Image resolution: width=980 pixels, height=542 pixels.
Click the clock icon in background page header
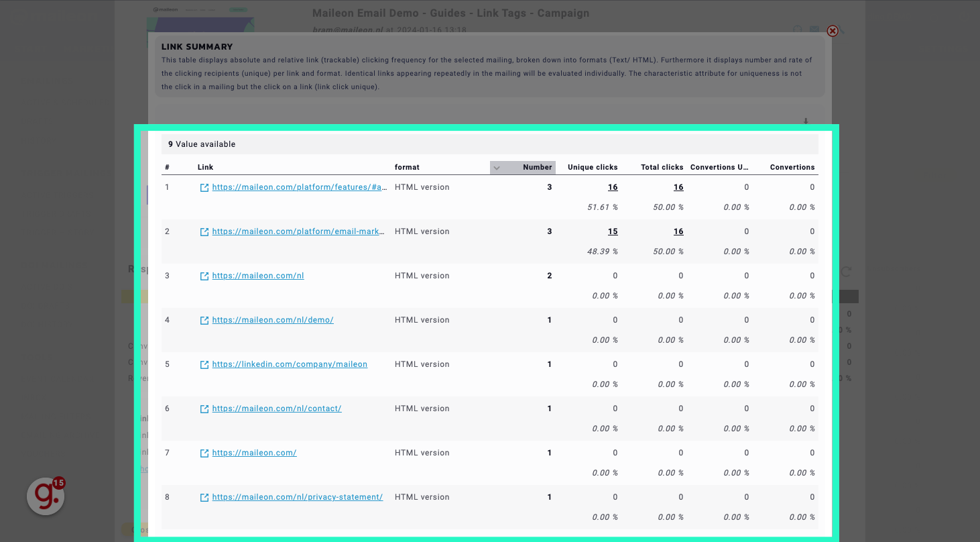tap(798, 30)
